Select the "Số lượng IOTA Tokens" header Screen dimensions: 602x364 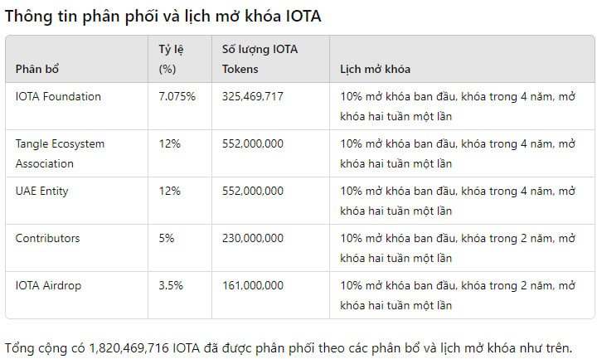[x=260, y=59]
